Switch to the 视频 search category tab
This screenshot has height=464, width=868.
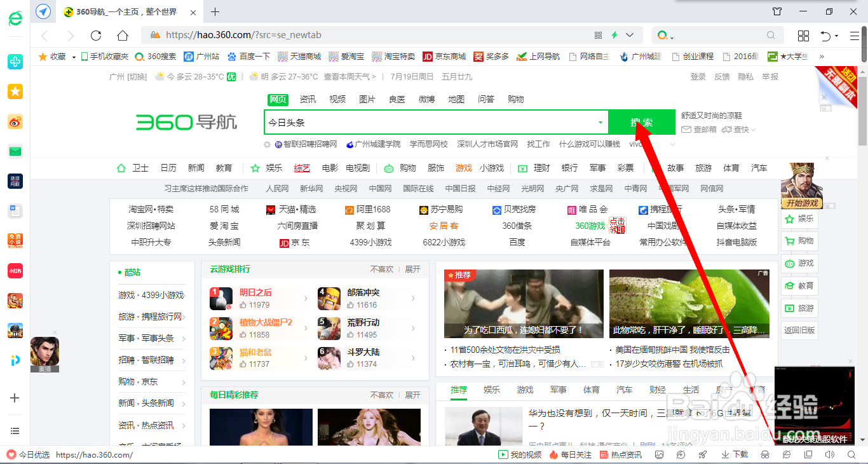337,99
